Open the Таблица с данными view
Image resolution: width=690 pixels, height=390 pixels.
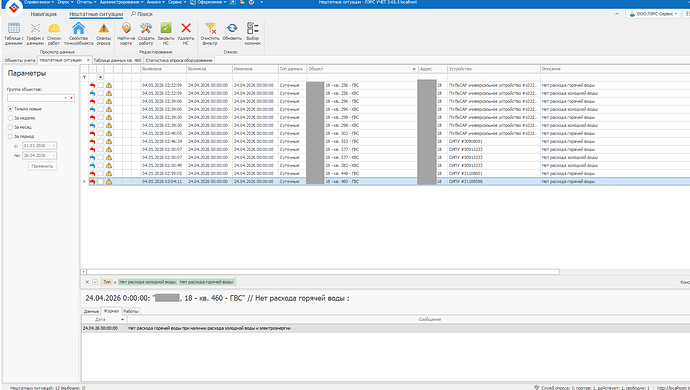14,33
